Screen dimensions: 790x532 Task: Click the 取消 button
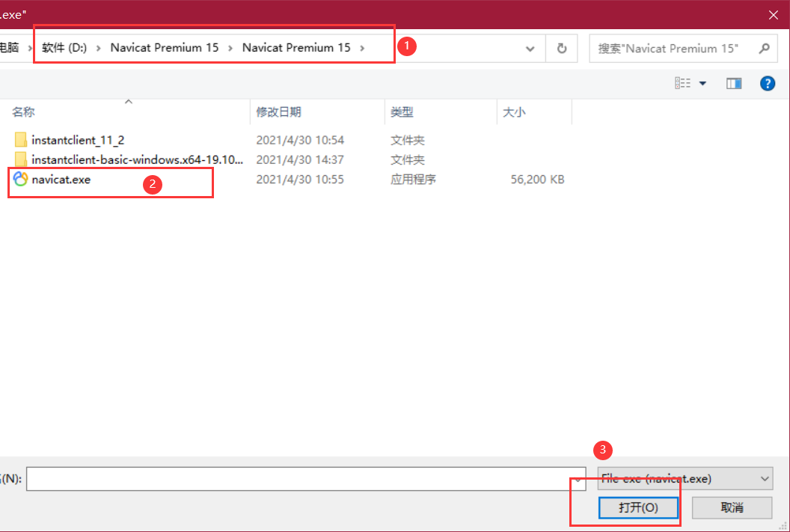click(732, 507)
